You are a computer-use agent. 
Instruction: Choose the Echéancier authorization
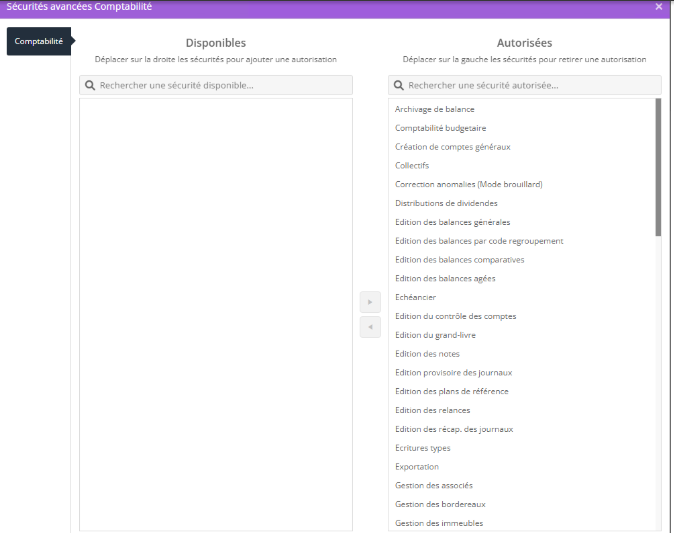click(x=415, y=297)
